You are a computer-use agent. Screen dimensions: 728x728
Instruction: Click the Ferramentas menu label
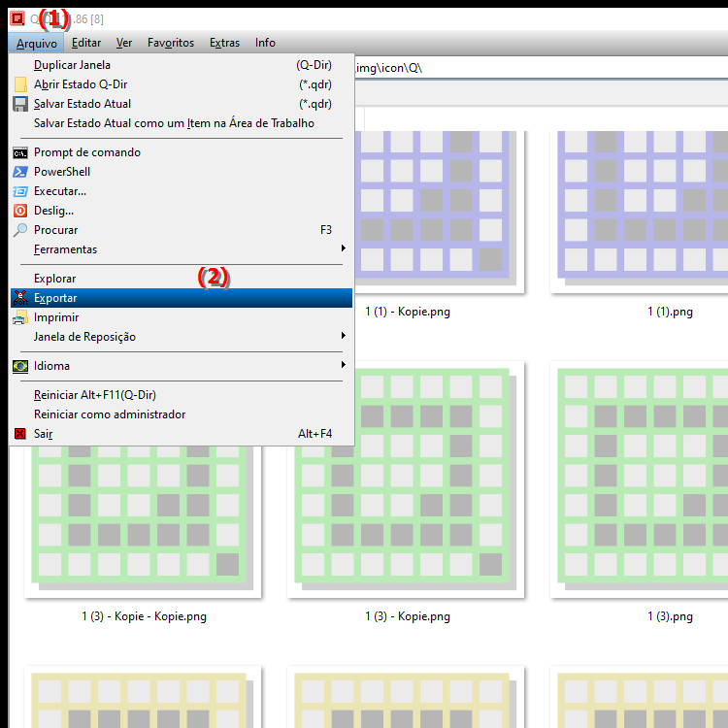tap(65, 249)
